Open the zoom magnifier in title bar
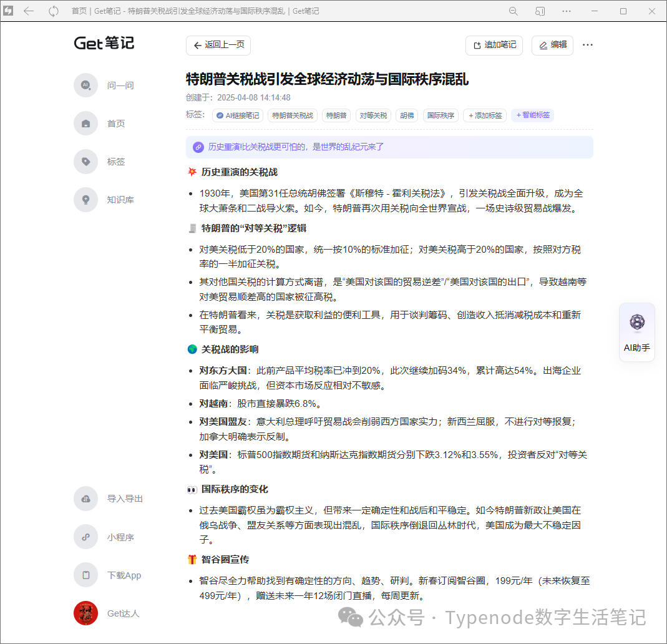 (514, 11)
